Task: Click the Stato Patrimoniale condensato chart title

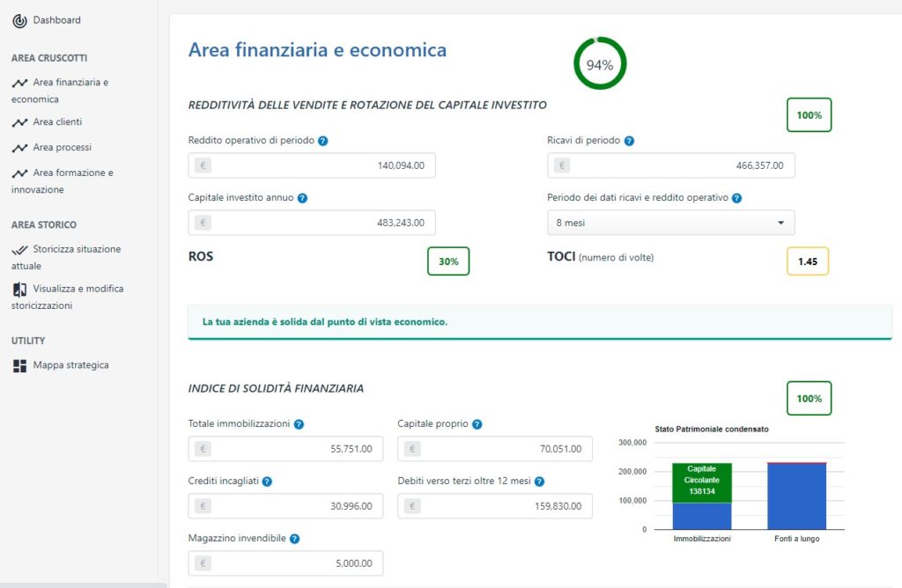Action: 712,430
